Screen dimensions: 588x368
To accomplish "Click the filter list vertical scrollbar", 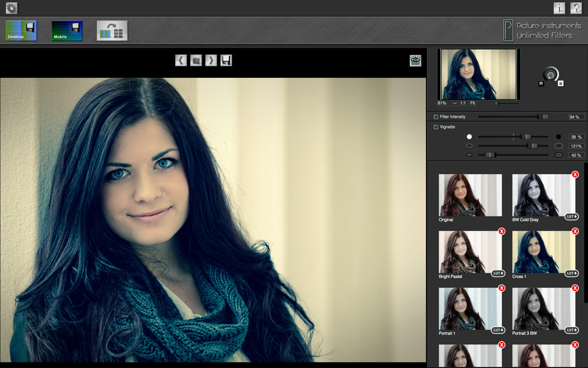I will pos(586,232).
